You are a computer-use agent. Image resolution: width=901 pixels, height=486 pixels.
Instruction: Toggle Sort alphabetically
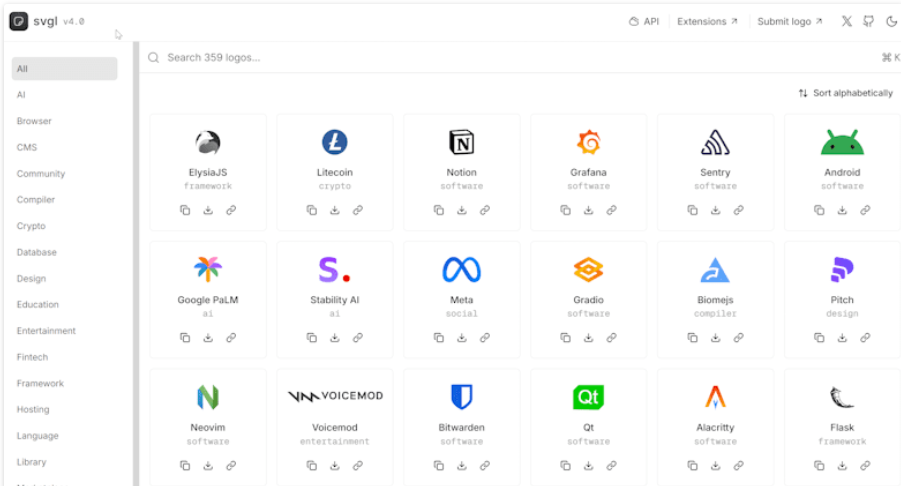846,93
